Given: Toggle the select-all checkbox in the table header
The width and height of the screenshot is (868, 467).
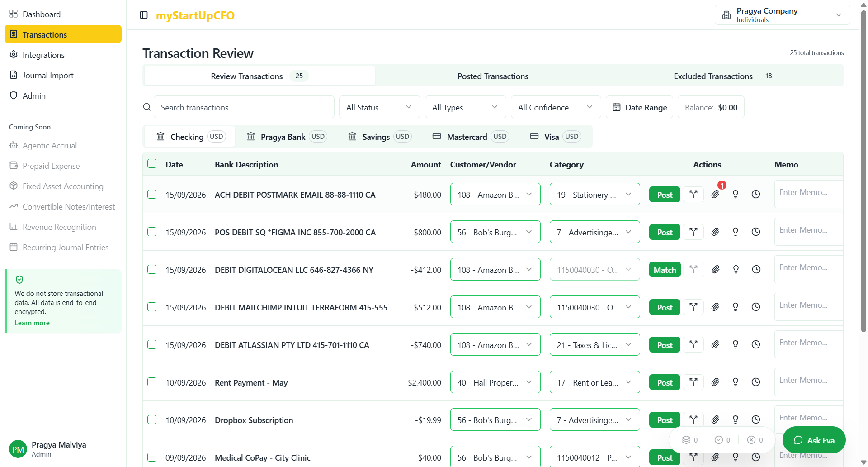Looking at the screenshot, I should 152,163.
